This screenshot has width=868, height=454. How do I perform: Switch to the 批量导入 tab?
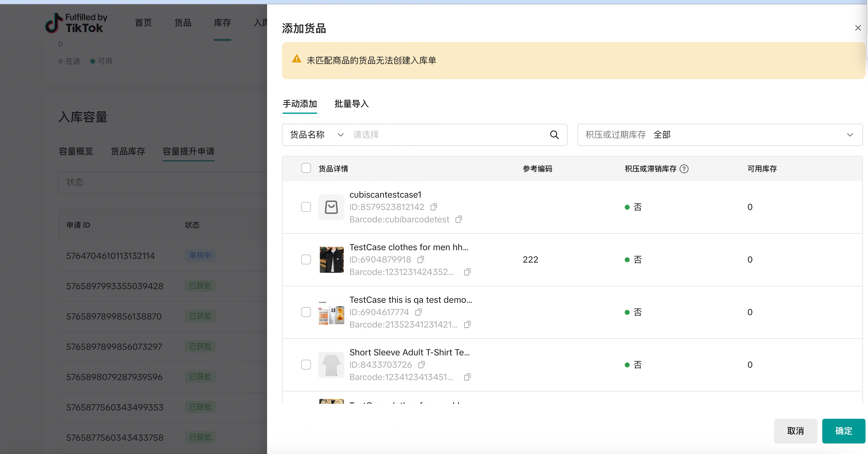(x=351, y=104)
